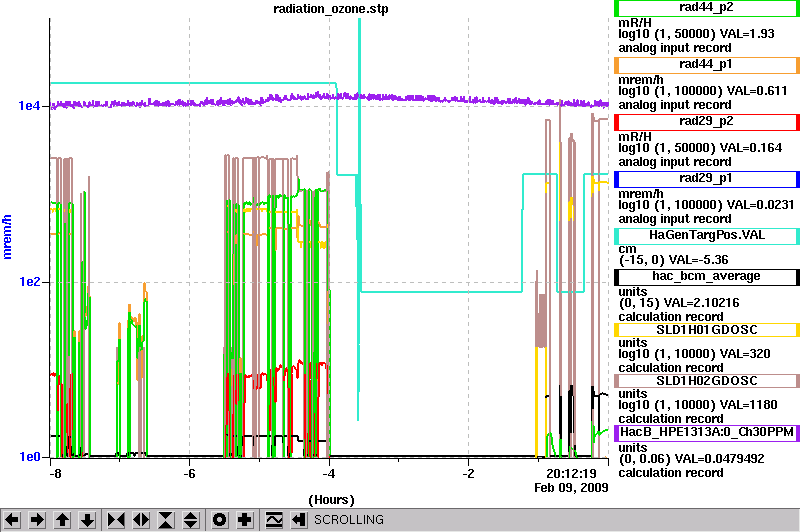This screenshot has width=800, height=532.
Task: Pan the graph down with the down arrow
Action: tap(88, 520)
